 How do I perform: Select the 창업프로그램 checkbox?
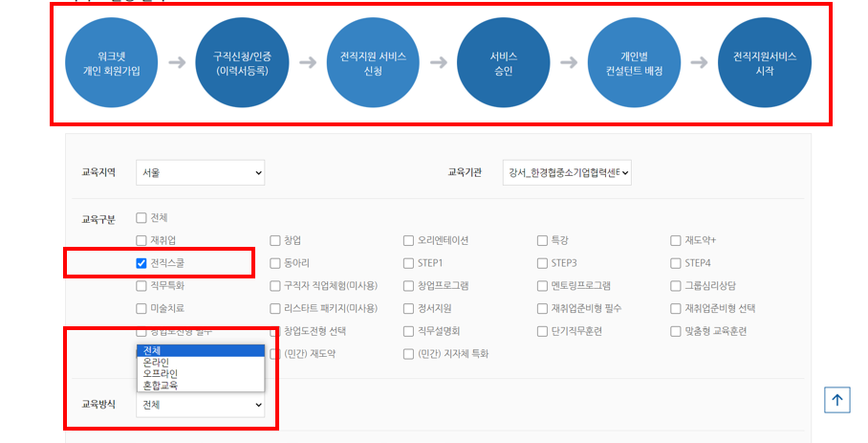click(x=408, y=286)
